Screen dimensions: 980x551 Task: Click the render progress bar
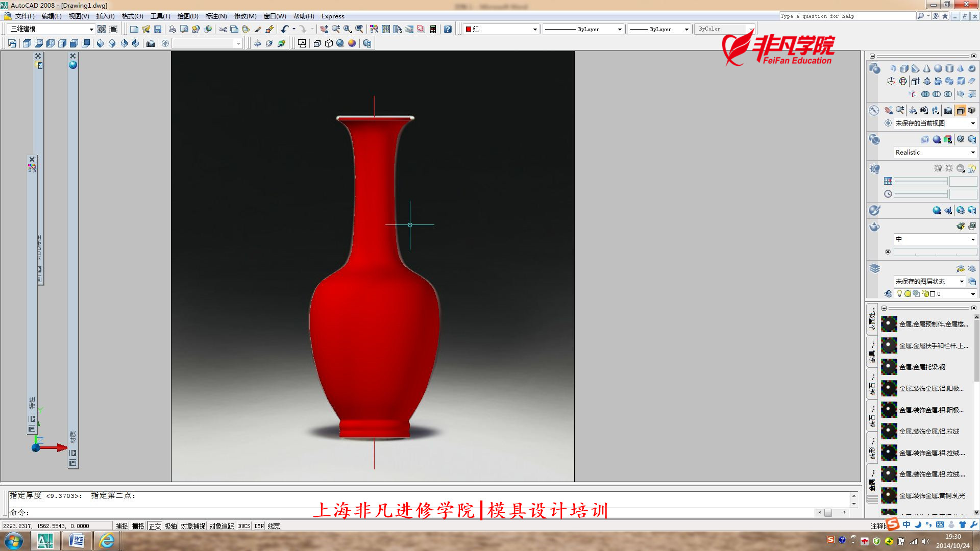935,252
